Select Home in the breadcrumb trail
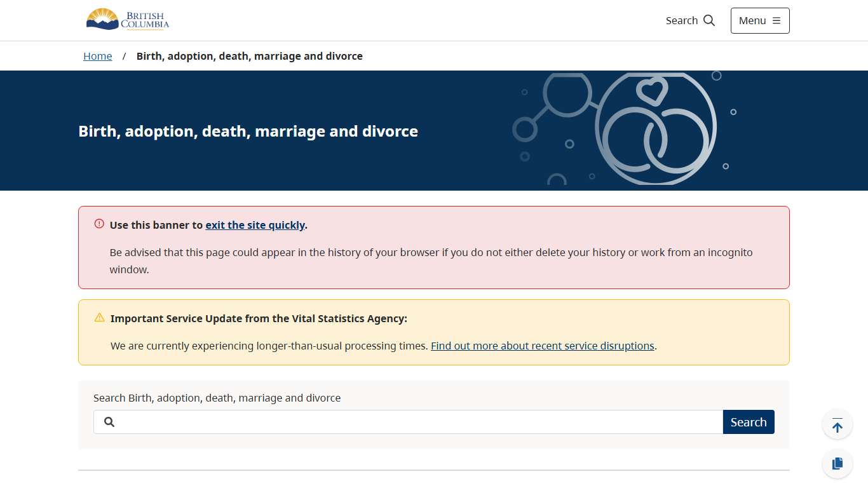868x488 pixels. (97, 56)
